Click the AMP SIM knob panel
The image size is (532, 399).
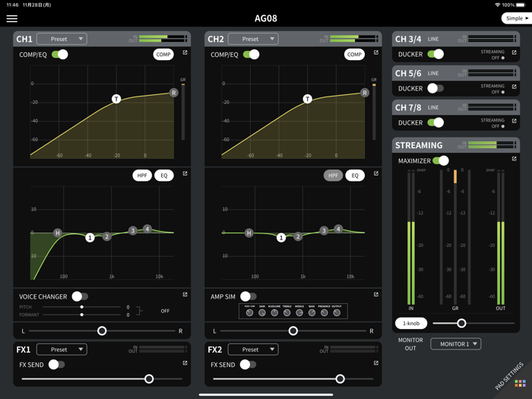coord(293,311)
